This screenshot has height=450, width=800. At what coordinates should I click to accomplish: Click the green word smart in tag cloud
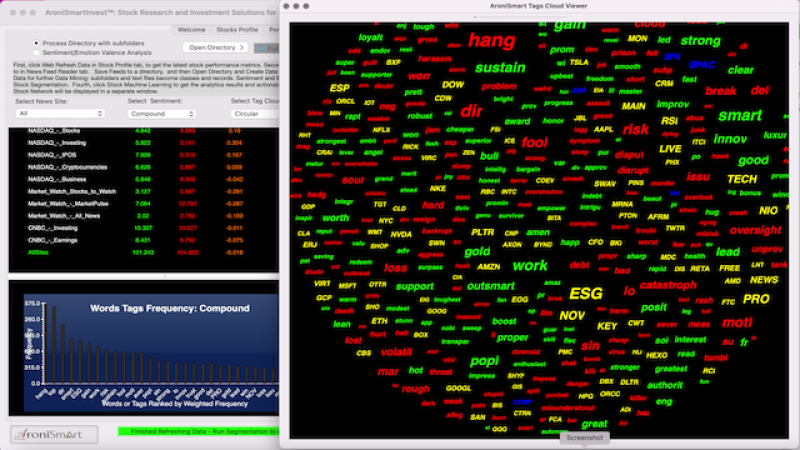[740, 116]
